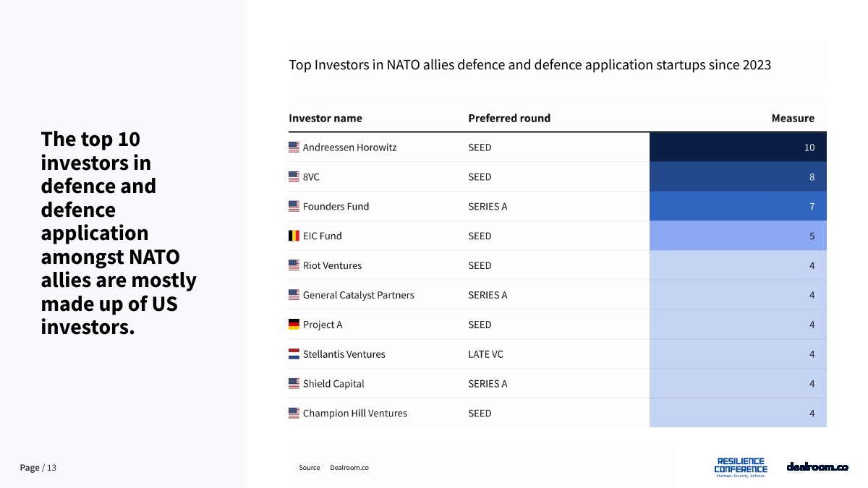The image size is (868, 488).
Task: Click the Page / 13 indicator
Action: click(x=38, y=468)
